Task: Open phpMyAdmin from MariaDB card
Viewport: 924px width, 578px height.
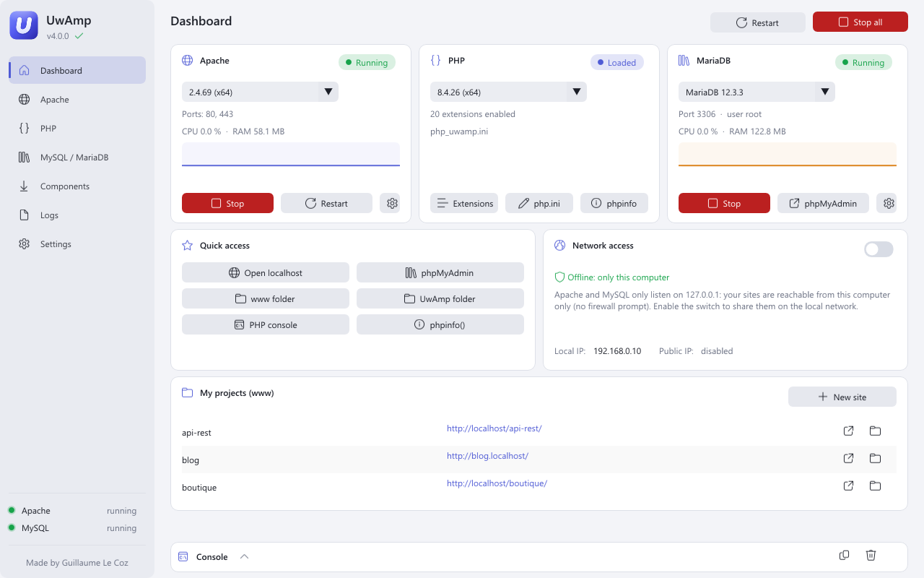Action: click(x=823, y=203)
